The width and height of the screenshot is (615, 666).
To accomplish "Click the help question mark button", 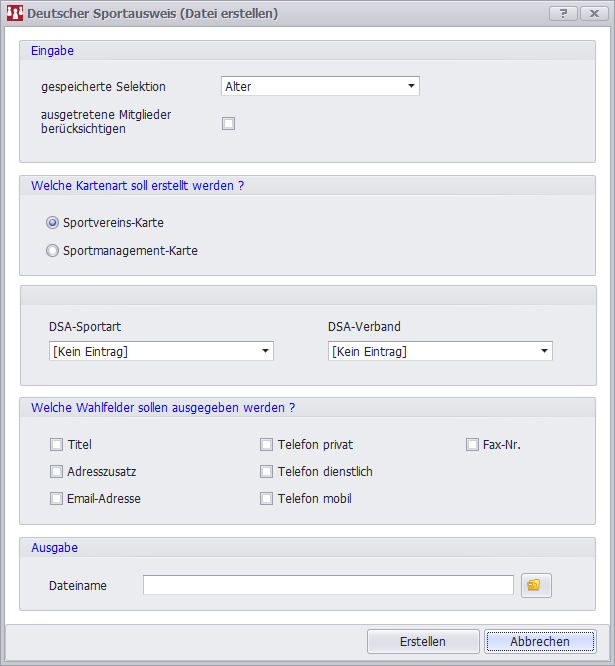I will [563, 14].
